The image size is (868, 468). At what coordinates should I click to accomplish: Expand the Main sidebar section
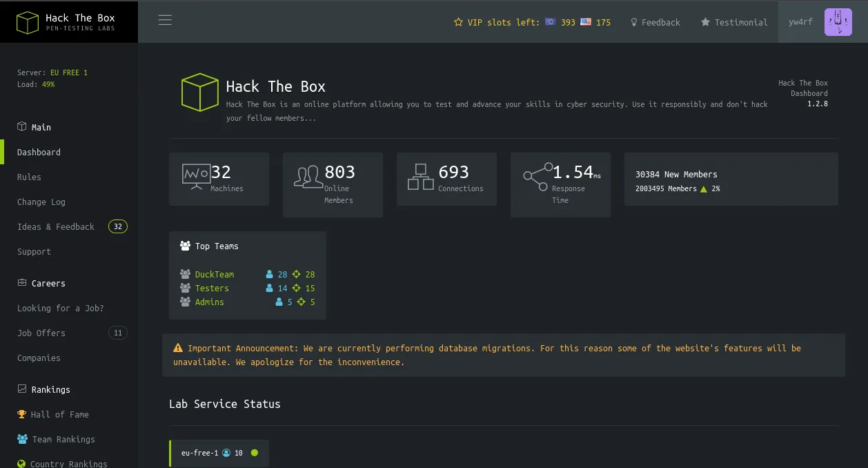click(41, 127)
